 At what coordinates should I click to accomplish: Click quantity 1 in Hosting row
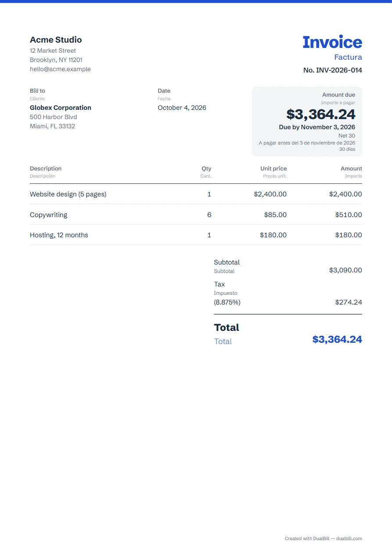click(209, 235)
